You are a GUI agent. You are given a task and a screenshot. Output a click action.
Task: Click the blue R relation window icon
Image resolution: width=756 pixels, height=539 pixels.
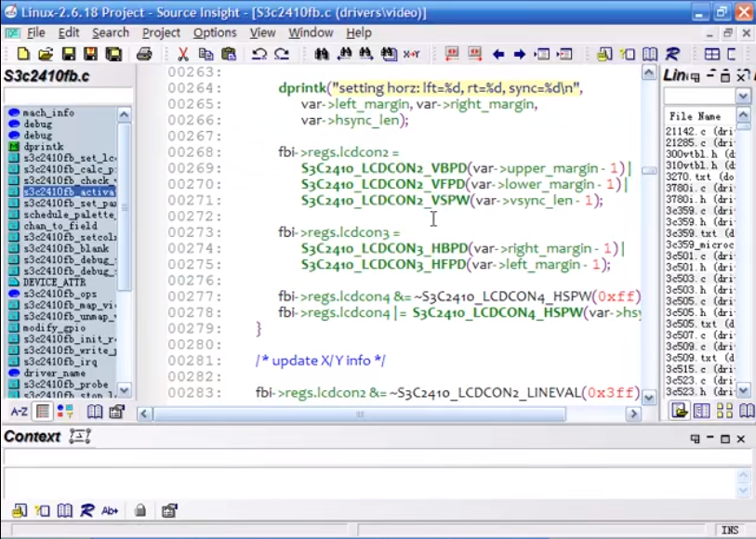[x=672, y=54]
